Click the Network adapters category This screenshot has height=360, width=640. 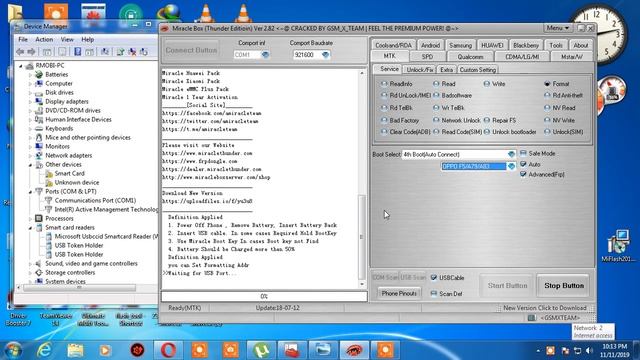pos(69,156)
